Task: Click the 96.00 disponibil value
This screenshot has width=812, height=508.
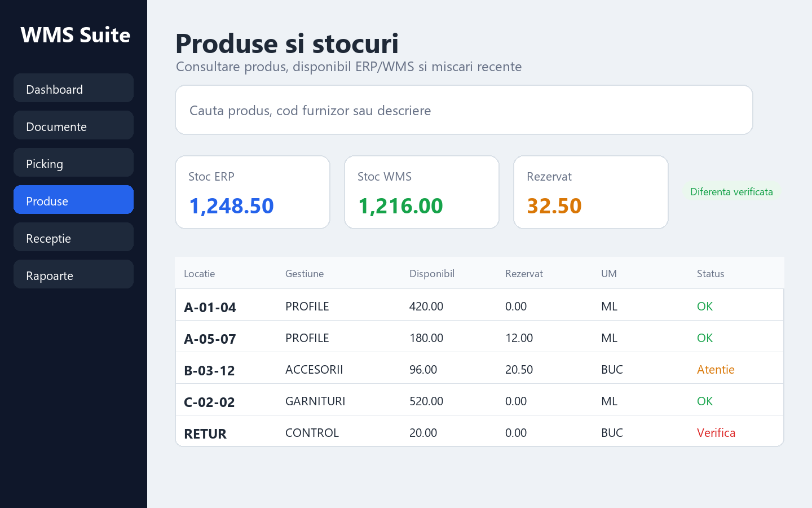Action: click(x=423, y=370)
